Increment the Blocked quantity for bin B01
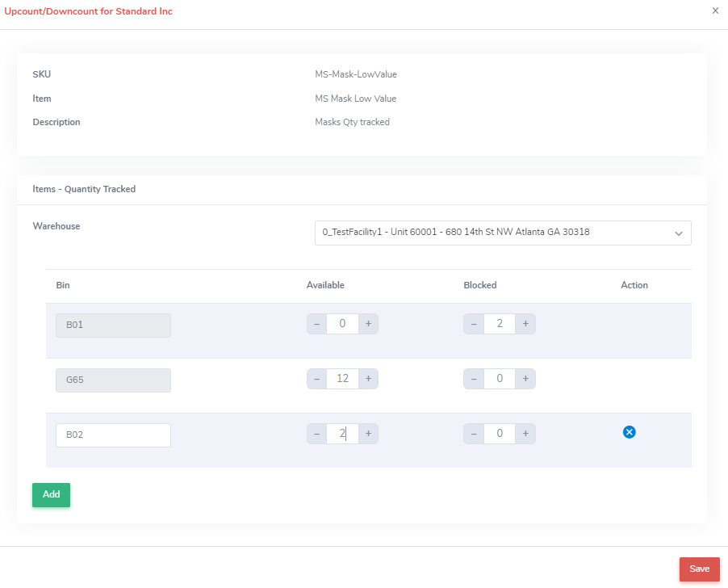Image resolution: width=728 pixels, height=588 pixels. pos(525,323)
